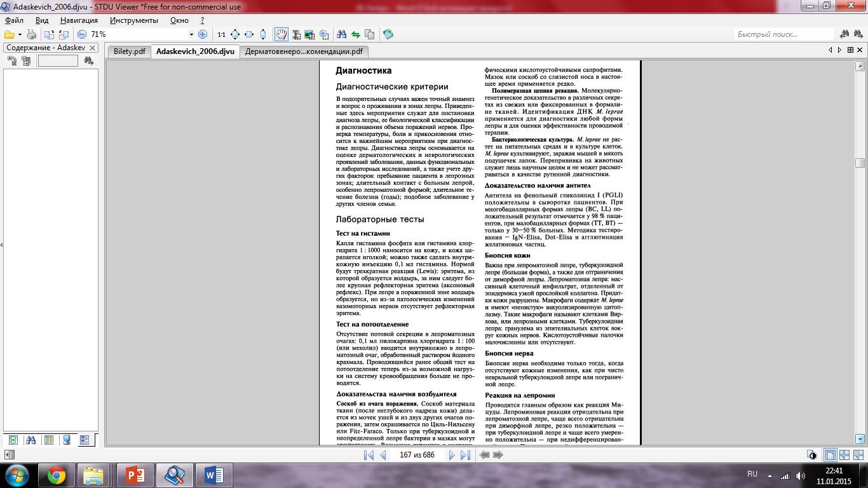Image resolution: width=868 pixels, height=488 pixels.
Task: Click the Print icon in the toolbar
Action: tap(32, 34)
